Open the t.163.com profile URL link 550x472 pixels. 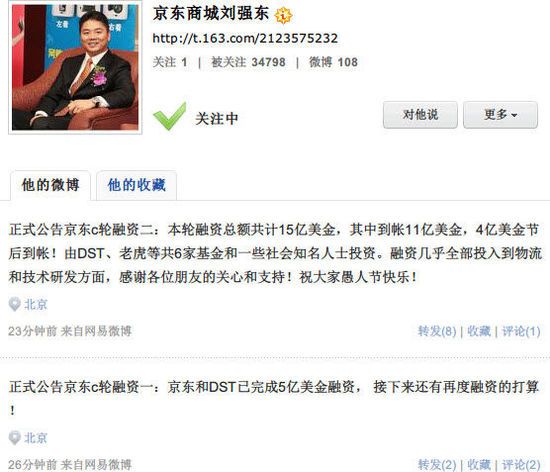click(245, 38)
